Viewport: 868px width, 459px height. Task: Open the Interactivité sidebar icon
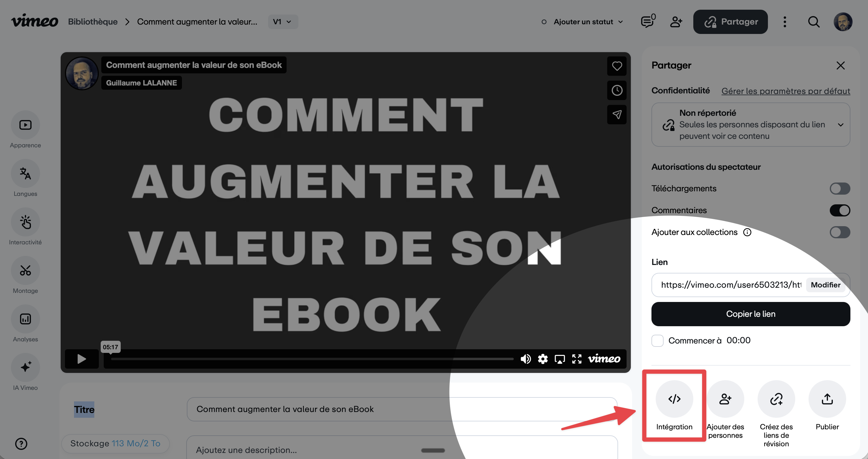[25, 222]
